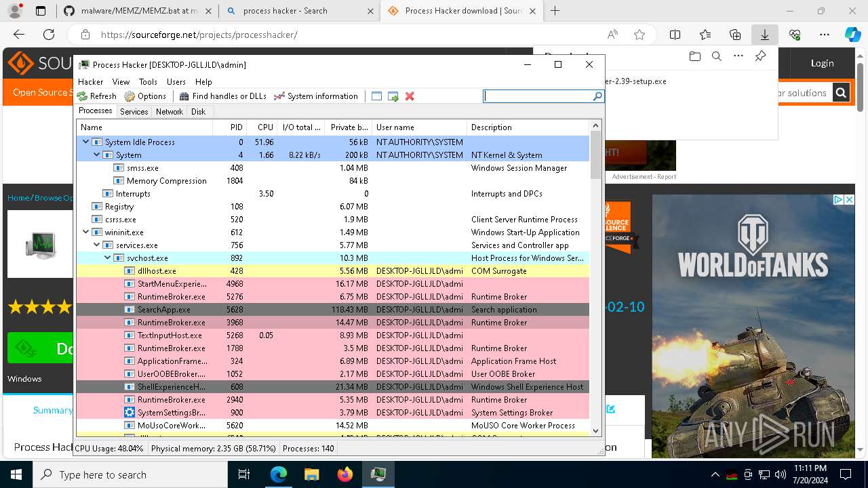Open the Edge browser essentials heart icon
The width and height of the screenshot is (868, 488).
point(795,35)
